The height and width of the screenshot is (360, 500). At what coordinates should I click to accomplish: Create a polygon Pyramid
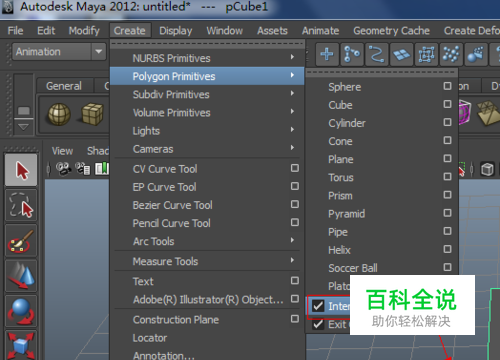pos(346,214)
